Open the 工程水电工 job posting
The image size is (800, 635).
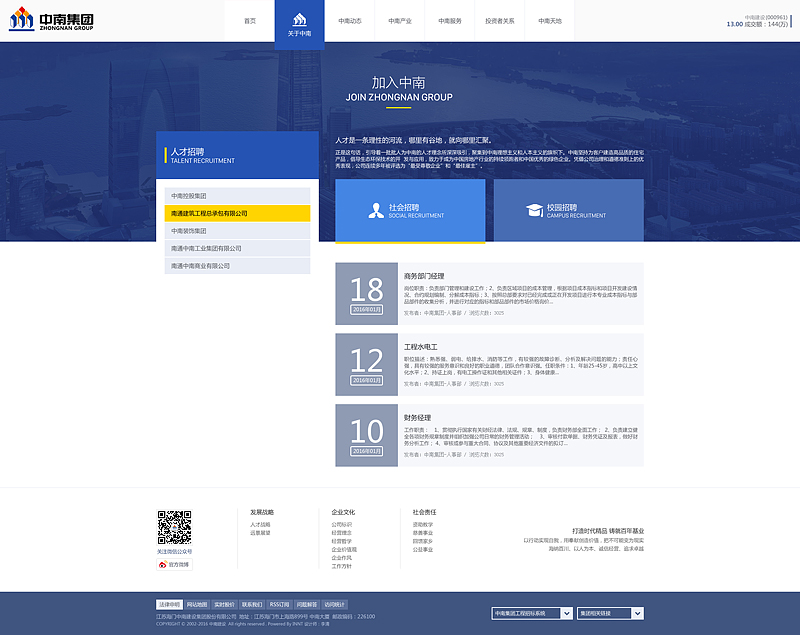click(420, 347)
